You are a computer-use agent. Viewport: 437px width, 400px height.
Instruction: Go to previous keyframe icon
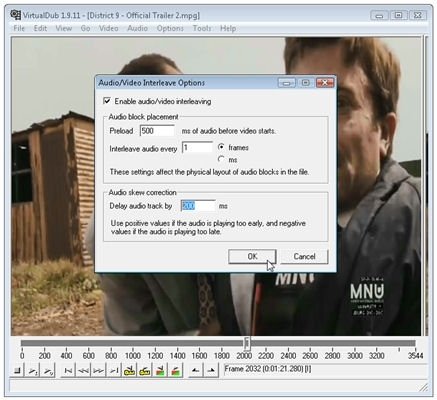pos(129,370)
